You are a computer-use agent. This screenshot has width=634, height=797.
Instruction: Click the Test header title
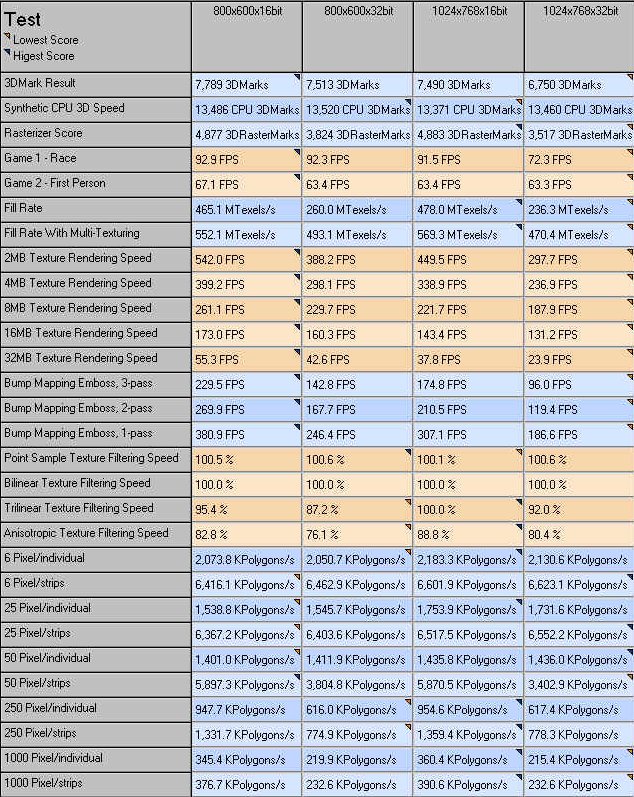[22, 19]
